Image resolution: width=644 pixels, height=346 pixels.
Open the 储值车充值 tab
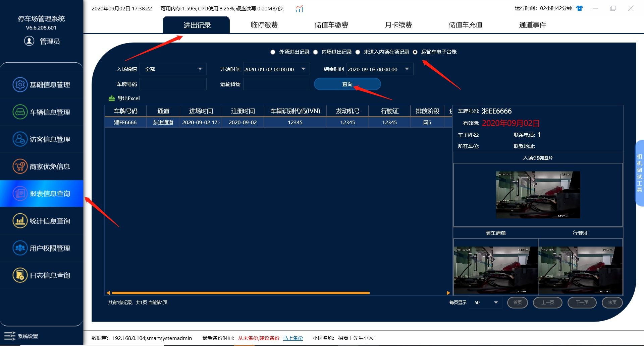coord(466,25)
